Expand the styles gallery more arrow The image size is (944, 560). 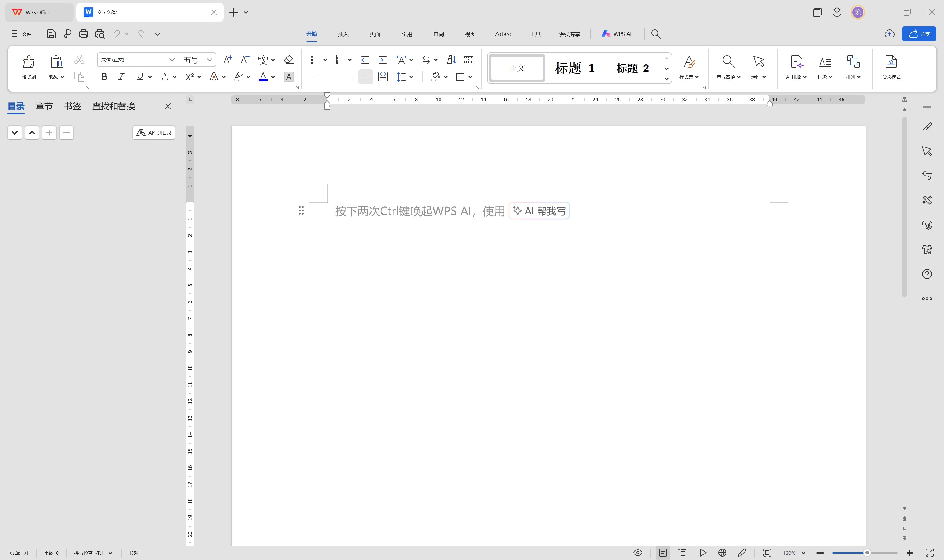pos(667,79)
